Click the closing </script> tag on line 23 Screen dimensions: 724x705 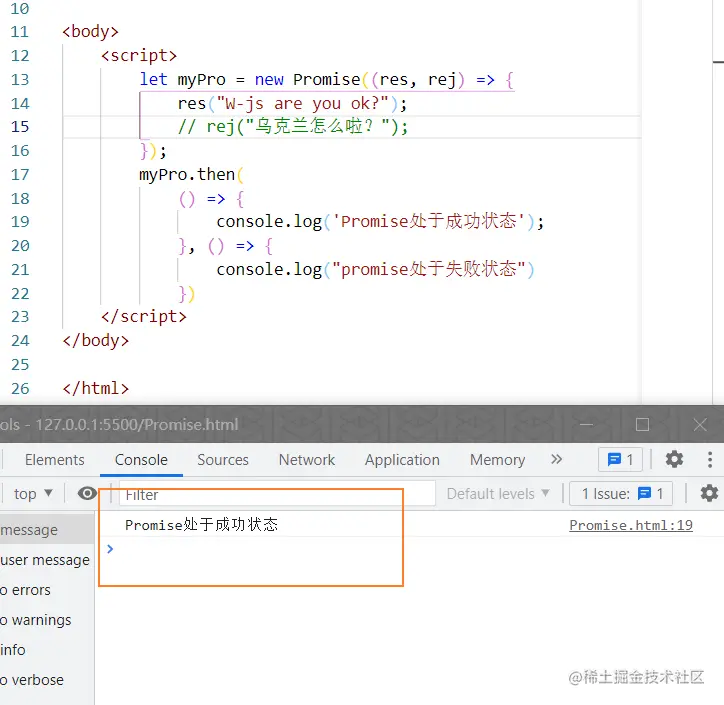[144, 317]
